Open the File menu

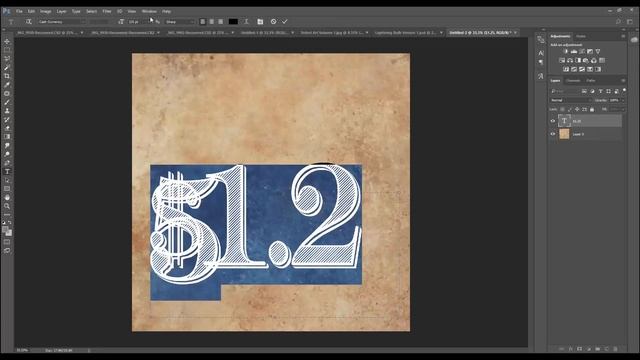(x=19, y=11)
